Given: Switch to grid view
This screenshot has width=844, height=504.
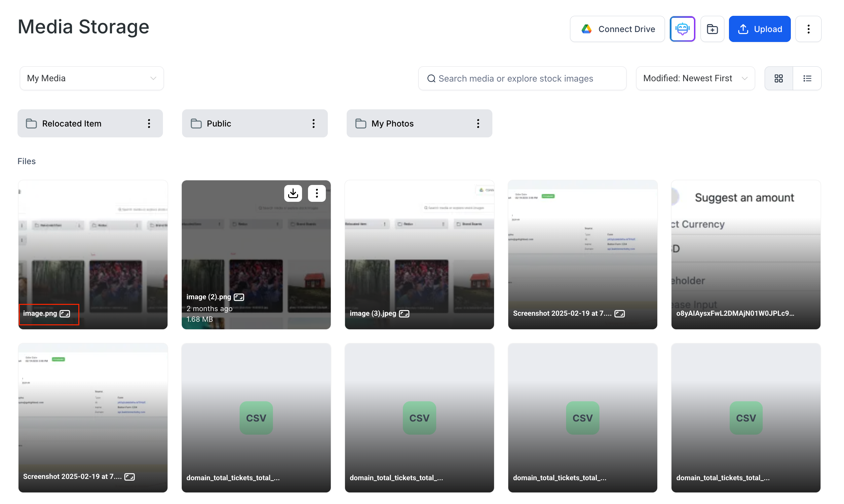Looking at the screenshot, I should 778,79.
